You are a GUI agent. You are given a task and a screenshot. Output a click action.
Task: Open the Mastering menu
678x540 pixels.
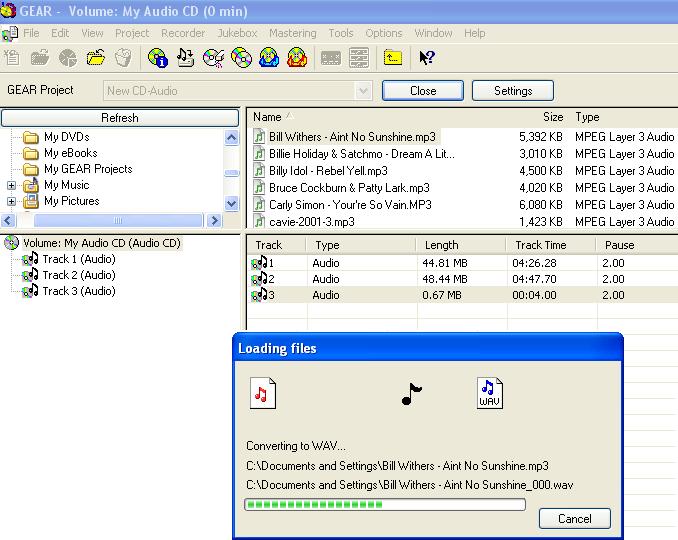[x=292, y=33]
